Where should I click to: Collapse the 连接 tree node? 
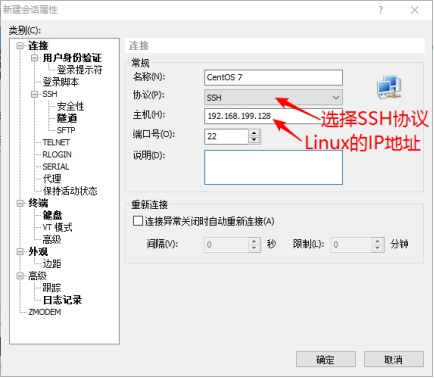21,46
